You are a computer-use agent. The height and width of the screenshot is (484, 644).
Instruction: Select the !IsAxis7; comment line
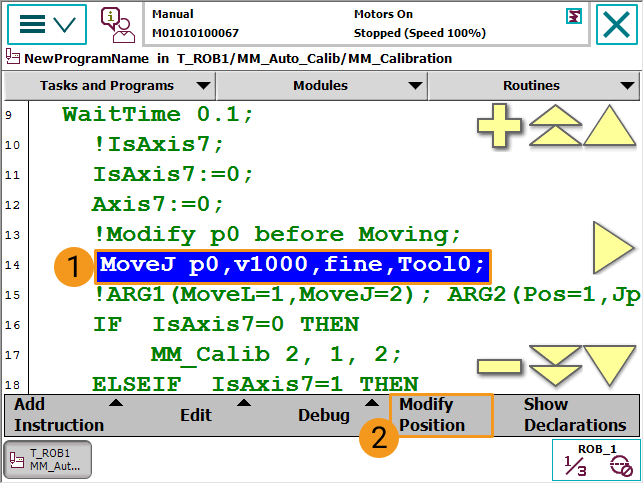click(158, 145)
